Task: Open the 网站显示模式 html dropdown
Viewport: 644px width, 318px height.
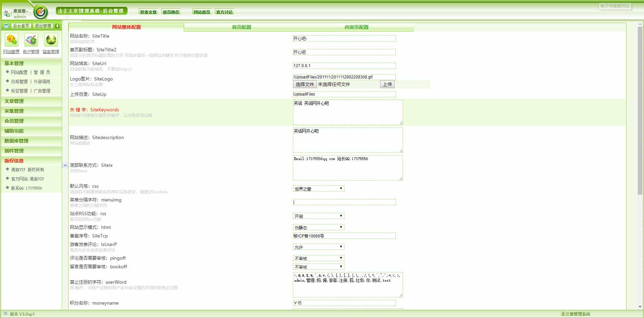Action: coord(318,228)
